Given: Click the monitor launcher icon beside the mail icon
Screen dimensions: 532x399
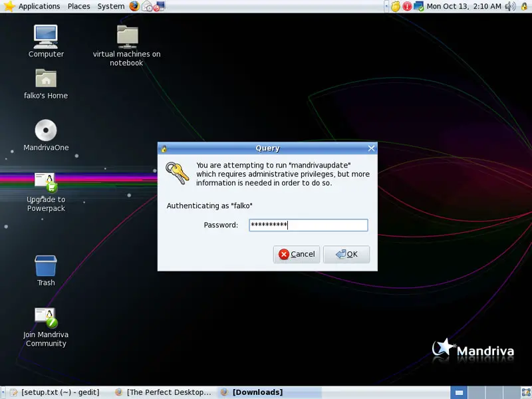Looking at the screenshot, I should coord(160,6).
